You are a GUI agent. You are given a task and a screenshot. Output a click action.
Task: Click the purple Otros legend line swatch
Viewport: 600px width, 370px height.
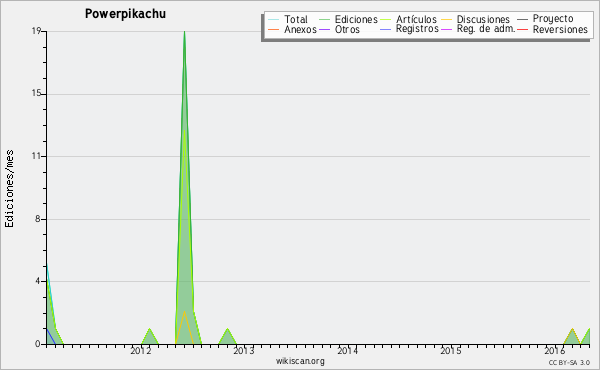click(324, 29)
